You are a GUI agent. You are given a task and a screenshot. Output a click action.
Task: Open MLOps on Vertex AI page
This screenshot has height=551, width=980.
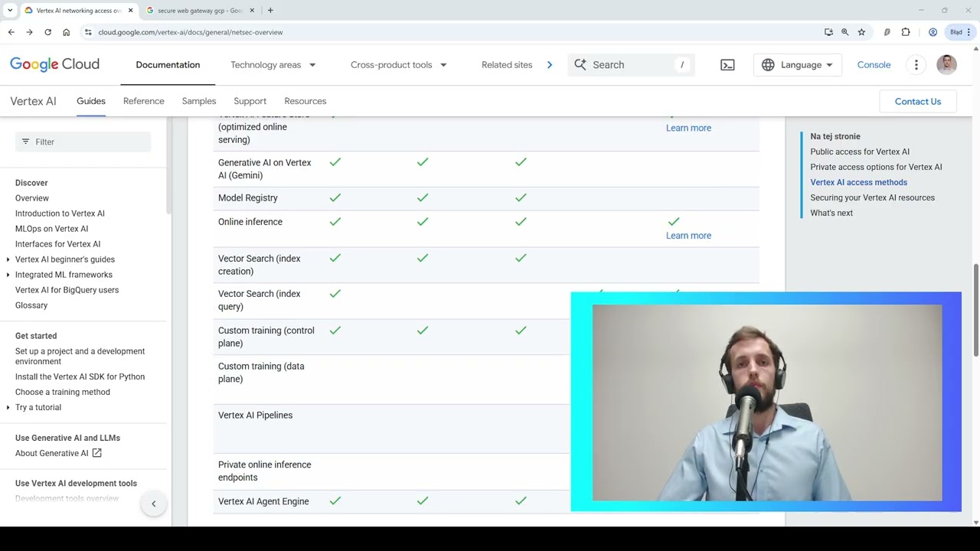[x=51, y=229]
